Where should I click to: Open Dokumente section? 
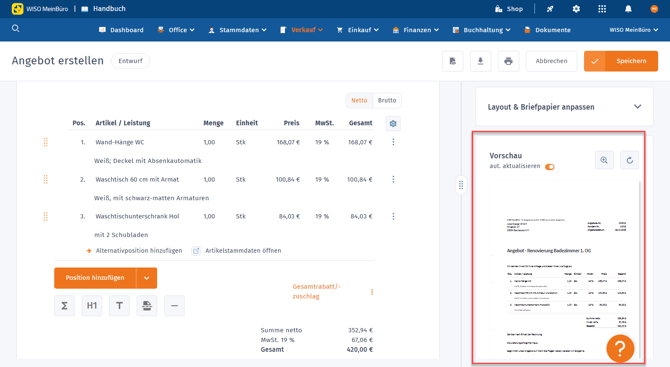547,30
